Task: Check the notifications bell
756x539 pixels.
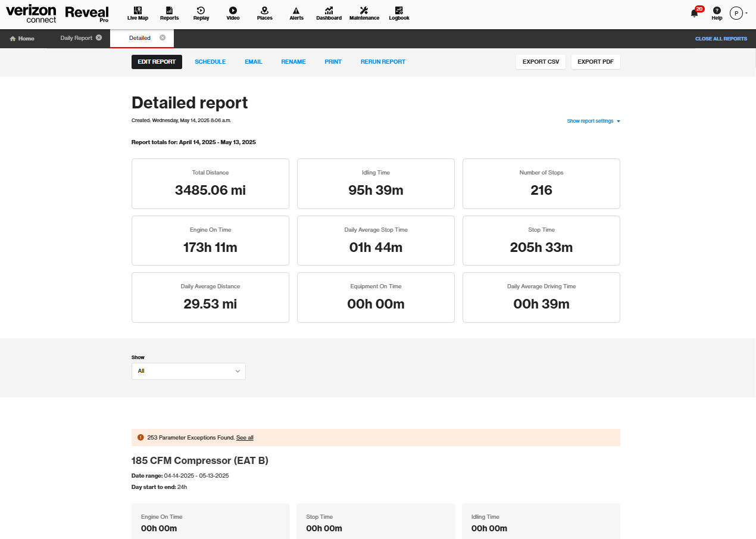Action: click(x=695, y=13)
